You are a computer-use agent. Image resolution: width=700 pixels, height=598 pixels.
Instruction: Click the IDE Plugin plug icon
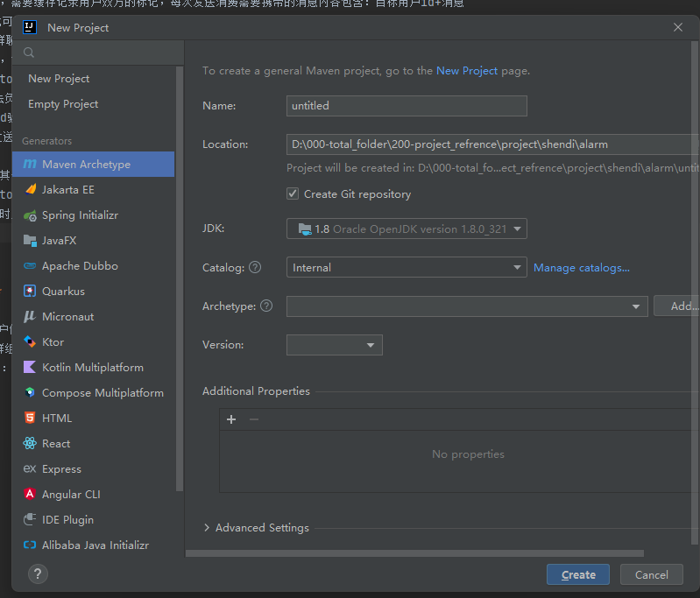[x=30, y=519]
